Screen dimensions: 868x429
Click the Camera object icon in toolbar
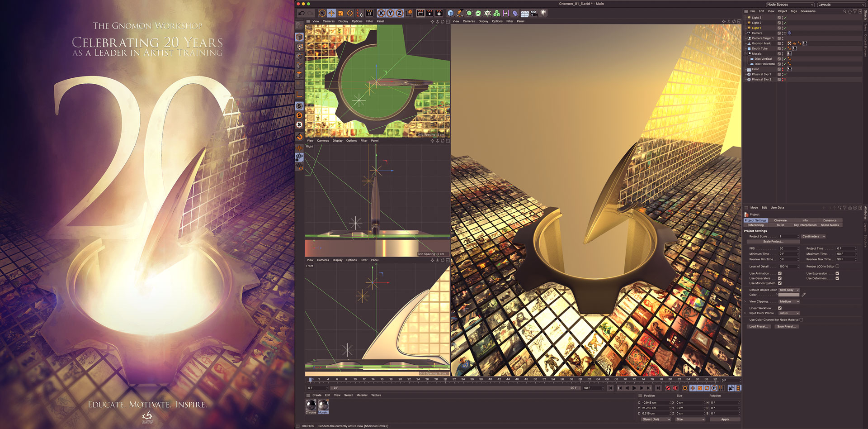(x=534, y=13)
